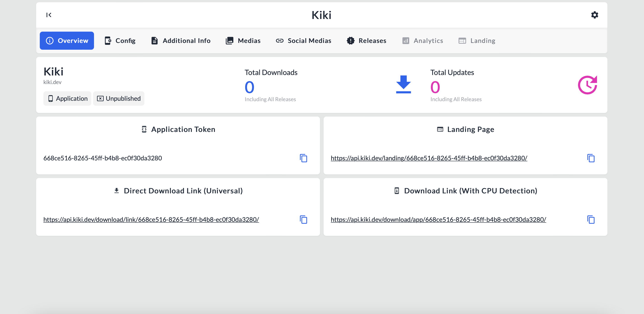Image resolution: width=644 pixels, height=314 pixels.
Task: Open the Additional Info tab
Action: 181,41
